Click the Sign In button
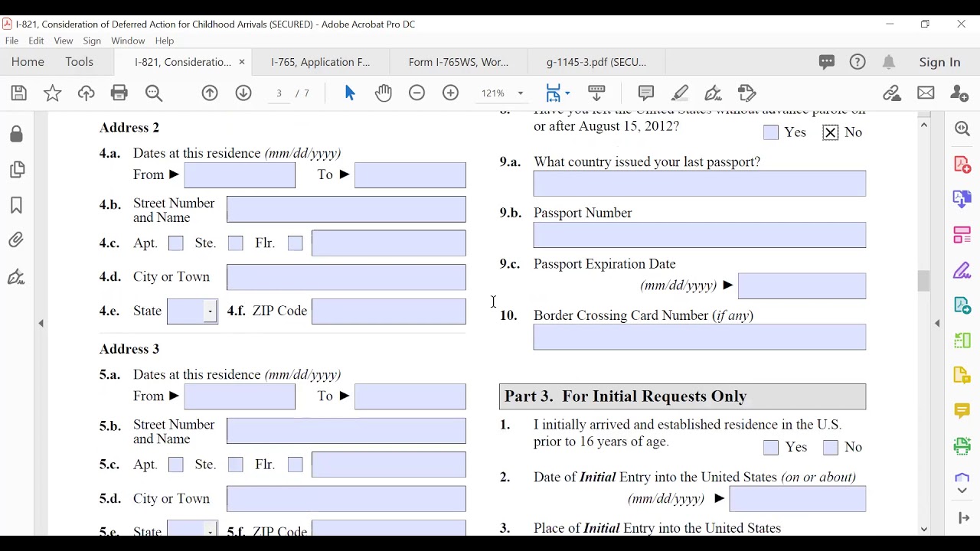 pos(939,62)
